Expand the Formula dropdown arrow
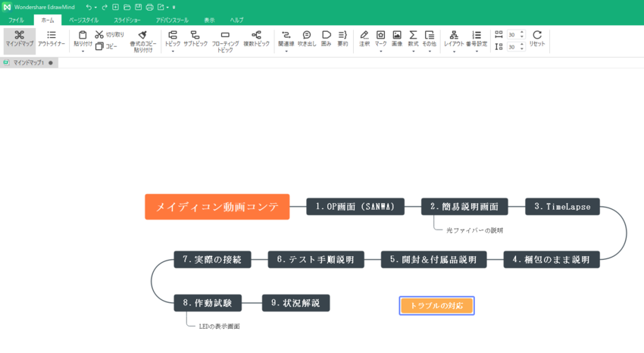Screen dimensions: 644x353 tap(413, 52)
